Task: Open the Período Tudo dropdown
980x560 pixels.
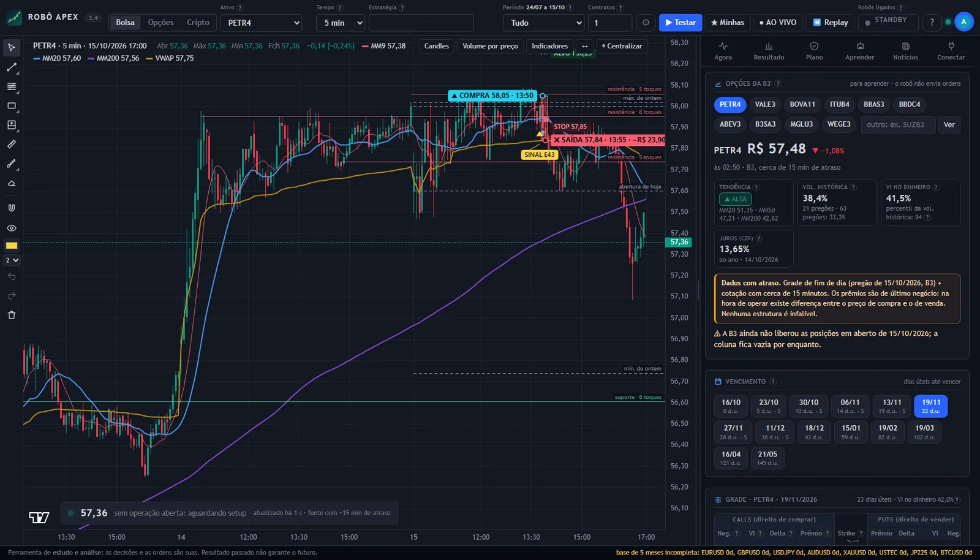Action: (543, 23)
